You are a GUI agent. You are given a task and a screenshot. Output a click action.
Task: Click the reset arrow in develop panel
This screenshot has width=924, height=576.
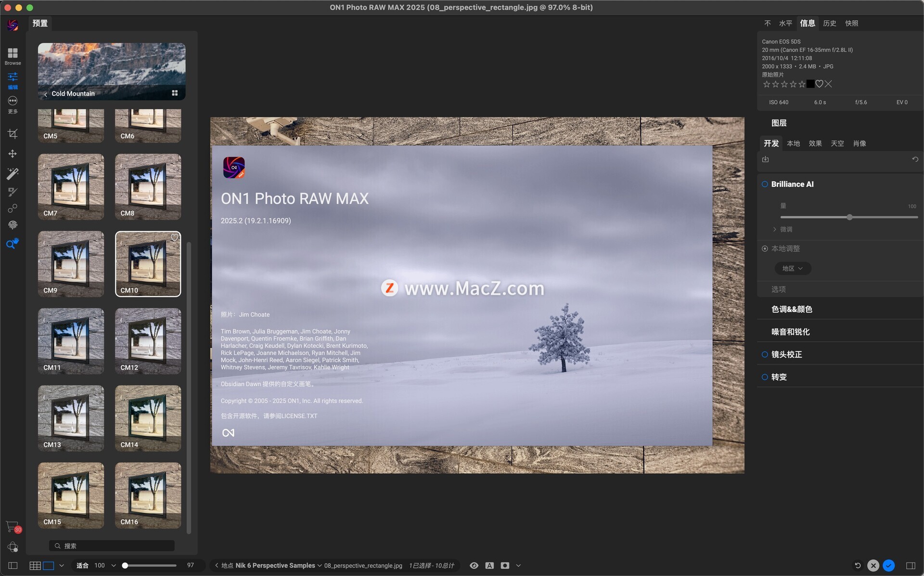tap(915, 159)
